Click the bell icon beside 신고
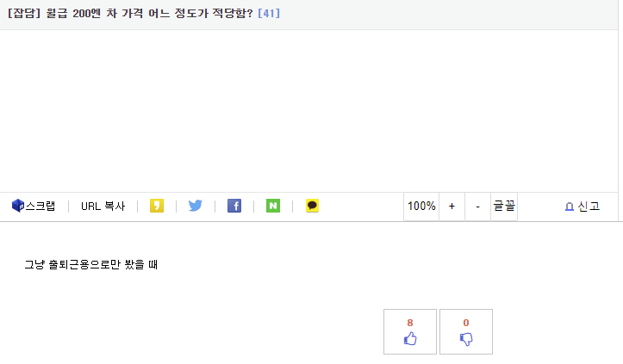Viewport: 623px width, 364px height. (570, 207)
